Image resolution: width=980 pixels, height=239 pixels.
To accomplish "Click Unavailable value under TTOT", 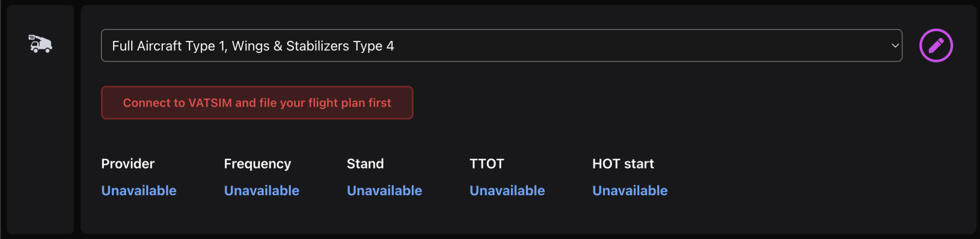I will 507,191.
